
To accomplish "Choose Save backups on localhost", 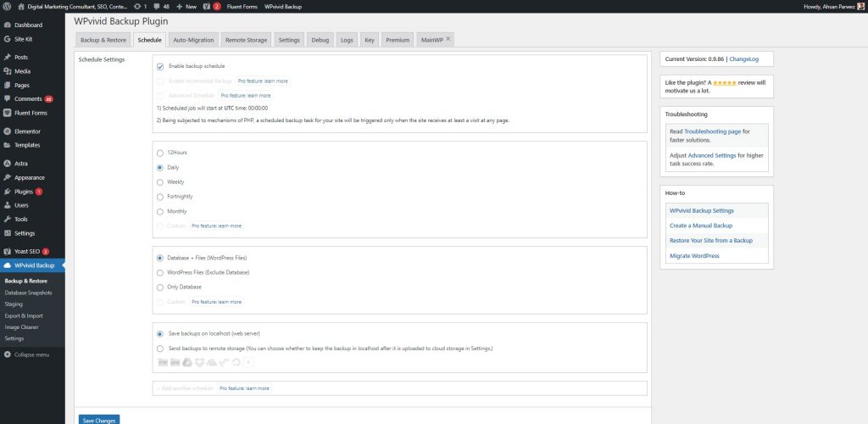I will click(160, 334).
